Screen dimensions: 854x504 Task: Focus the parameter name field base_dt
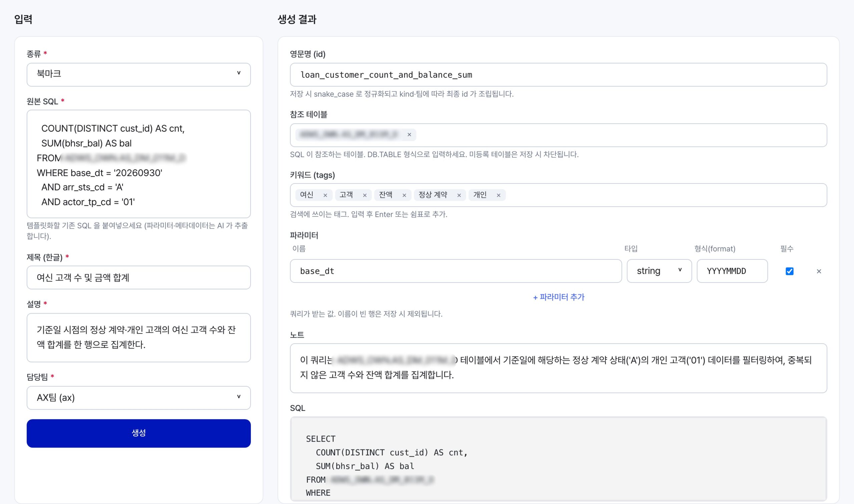pos(456,271)
